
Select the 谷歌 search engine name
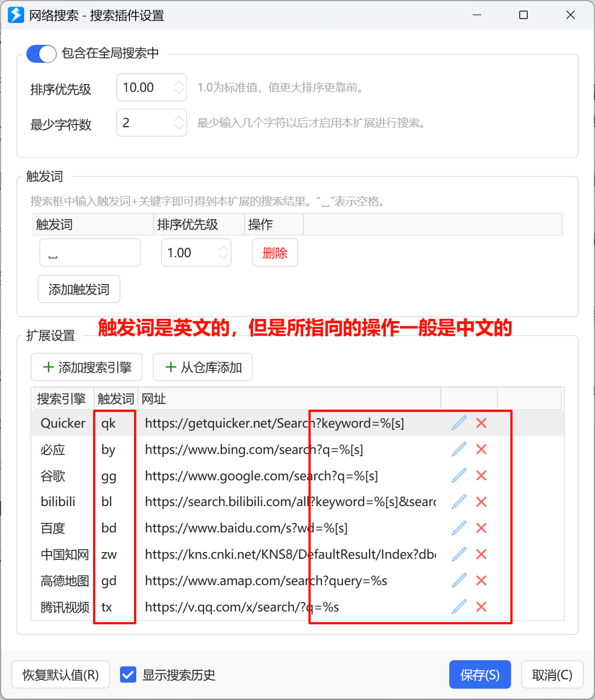[53, 476]
